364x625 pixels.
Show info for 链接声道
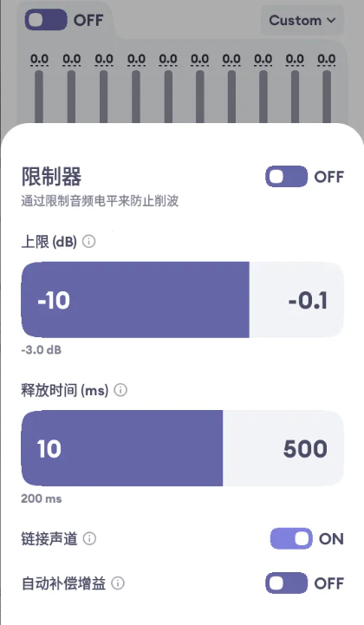click(89, 538)
